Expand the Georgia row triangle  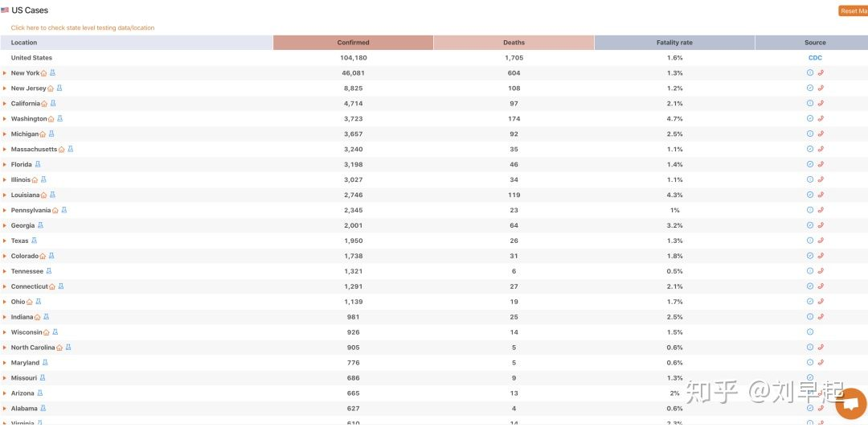coord(5,226)
